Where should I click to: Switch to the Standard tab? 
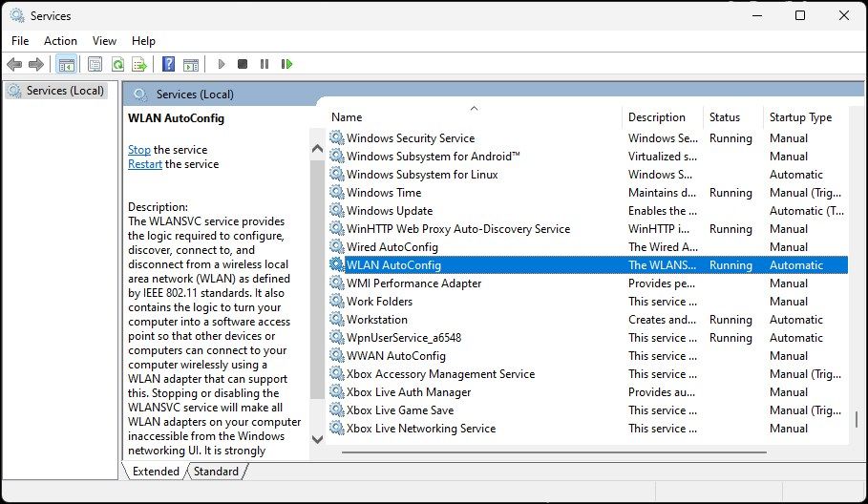[216, 471]
